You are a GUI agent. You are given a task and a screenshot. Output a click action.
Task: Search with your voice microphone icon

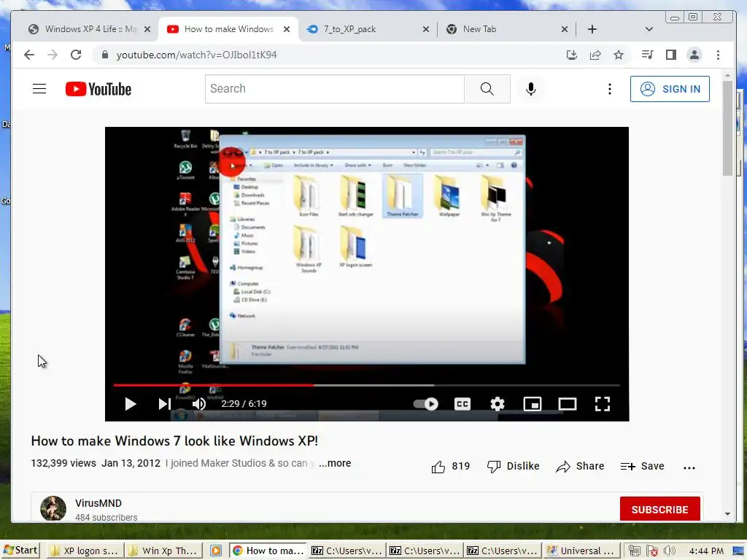click(x=531, y=89)
